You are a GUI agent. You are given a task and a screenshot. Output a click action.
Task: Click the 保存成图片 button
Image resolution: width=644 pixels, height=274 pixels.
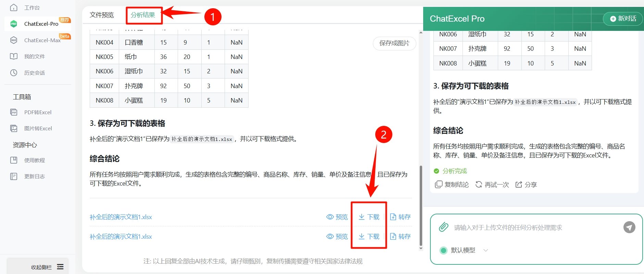pyautogui.click(x=394, y=43)
